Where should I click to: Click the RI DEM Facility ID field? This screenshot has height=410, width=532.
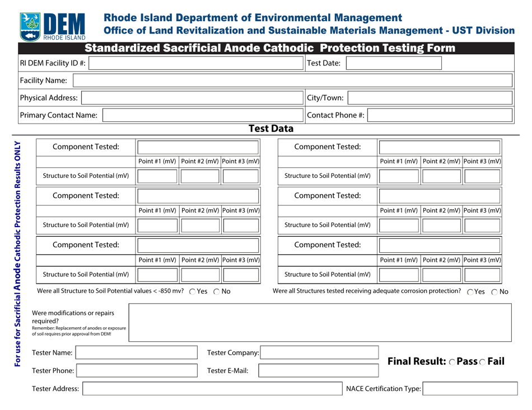click(196, 63)
